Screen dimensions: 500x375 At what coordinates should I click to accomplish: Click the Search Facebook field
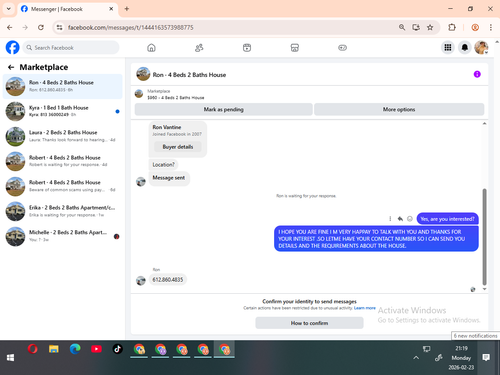71,48
